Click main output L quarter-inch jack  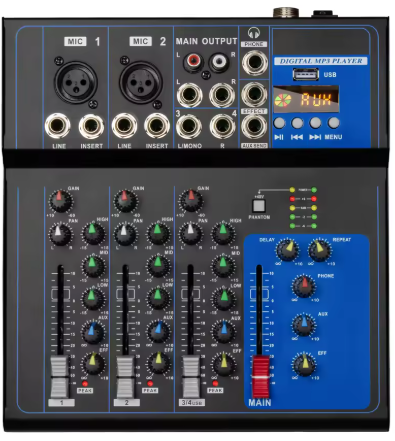point(189,95)
